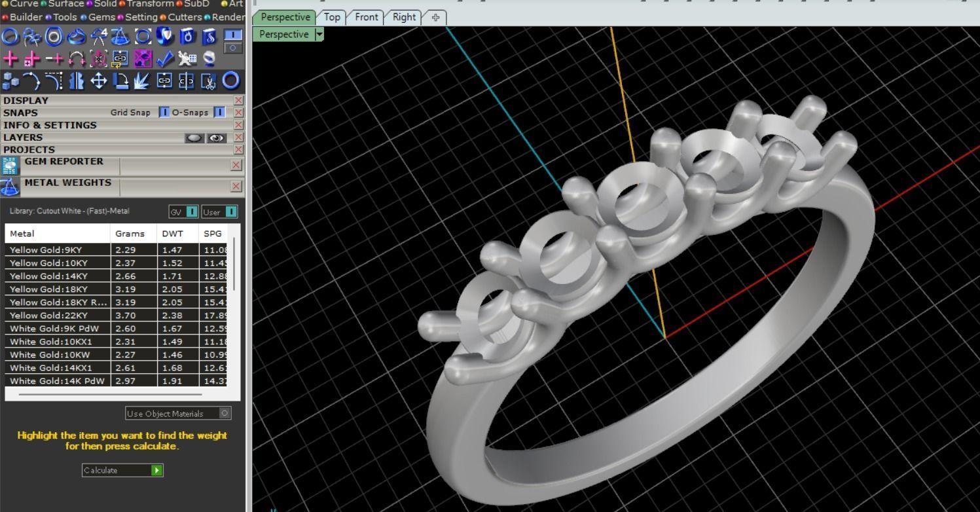This screenshot has width=980, height=512.
Task: Click the mirror profile icon
Action: 76,81
